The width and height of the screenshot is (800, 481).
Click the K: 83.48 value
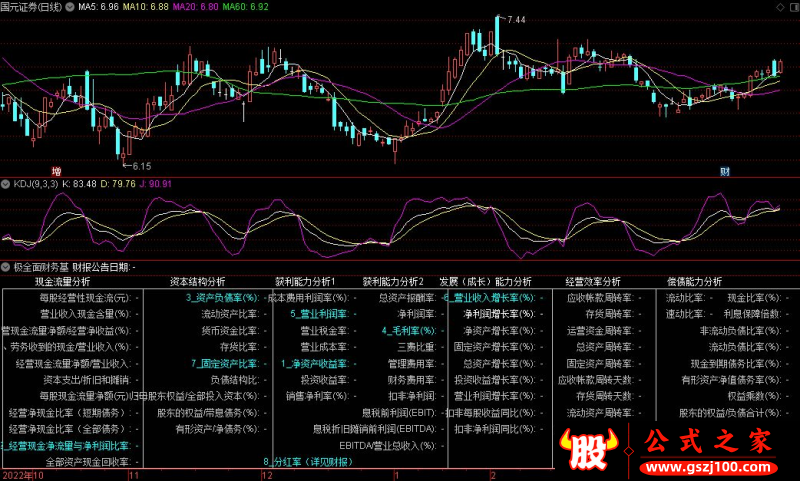coord(79,184)
